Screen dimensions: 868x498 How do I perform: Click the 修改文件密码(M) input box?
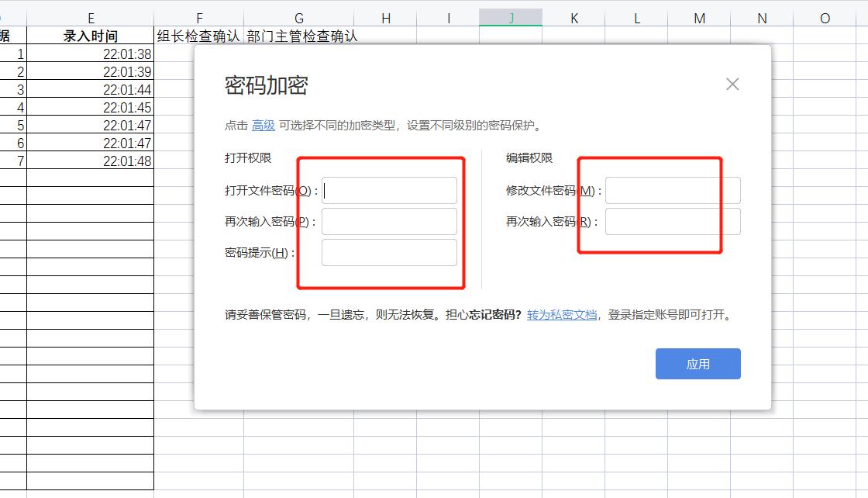(673, 190)
